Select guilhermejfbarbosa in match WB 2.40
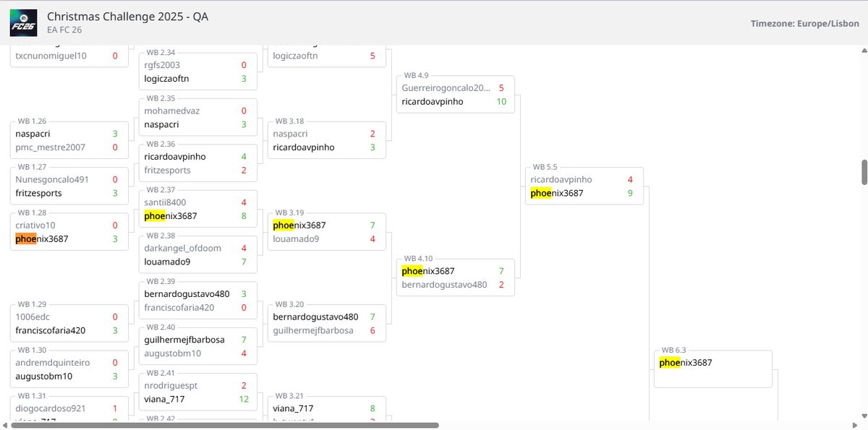868x430 pixels. [184, 340]
